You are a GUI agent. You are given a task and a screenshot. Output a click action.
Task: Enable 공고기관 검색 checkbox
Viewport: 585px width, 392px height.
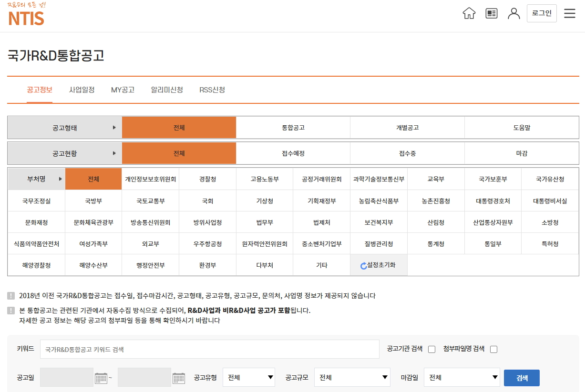point(431,349)
